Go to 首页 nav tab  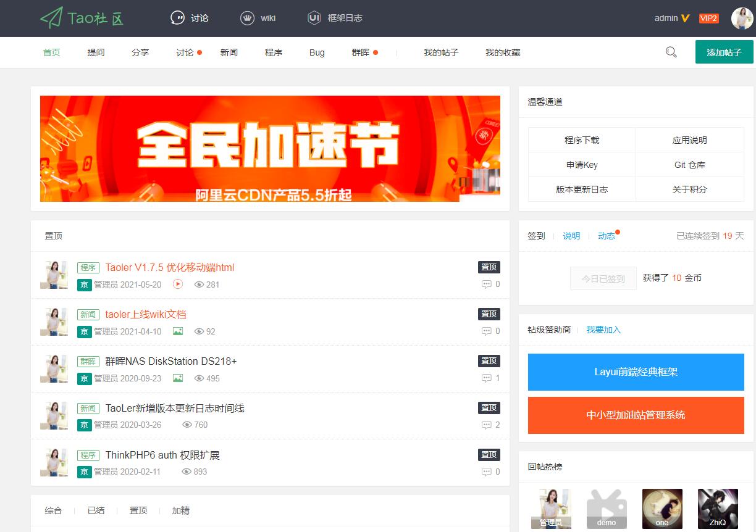pos(52,52)
